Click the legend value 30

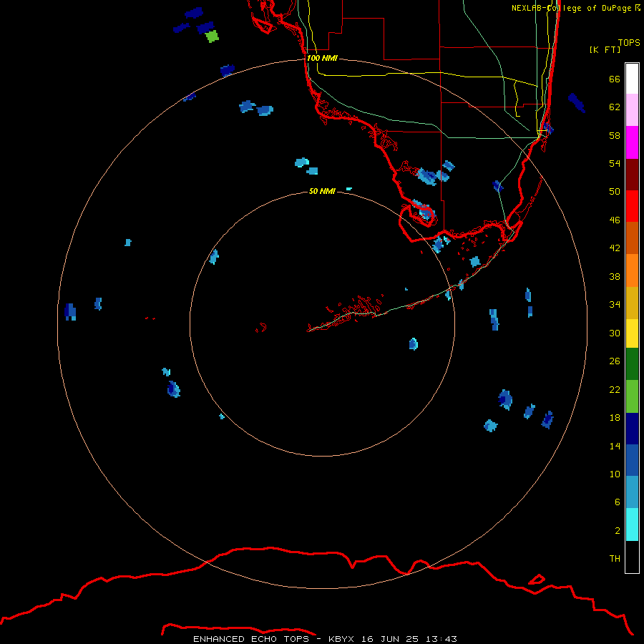click(x=615, y=333)
